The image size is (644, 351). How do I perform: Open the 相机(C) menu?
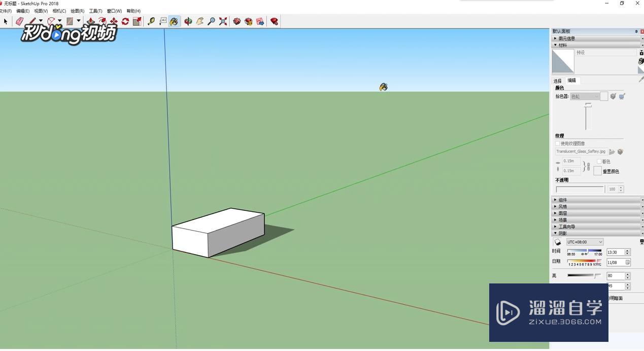pos(59,11)
